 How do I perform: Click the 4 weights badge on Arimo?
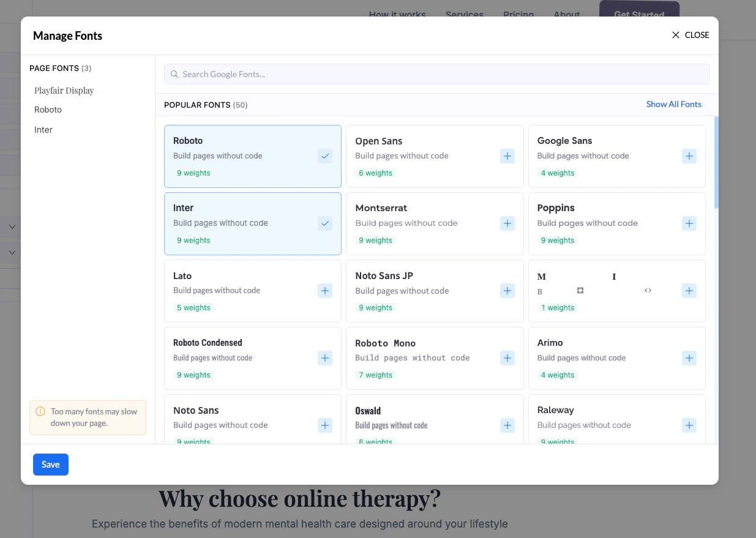click(558, 375)
